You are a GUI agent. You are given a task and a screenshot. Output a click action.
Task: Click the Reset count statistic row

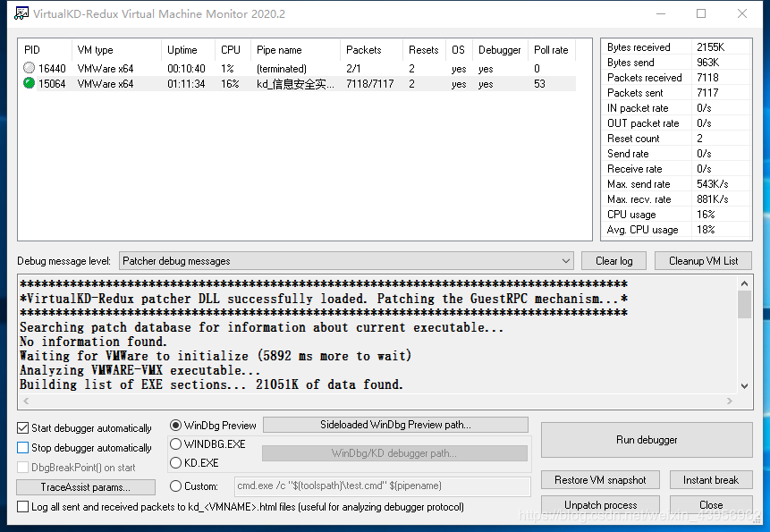(676, 139)
